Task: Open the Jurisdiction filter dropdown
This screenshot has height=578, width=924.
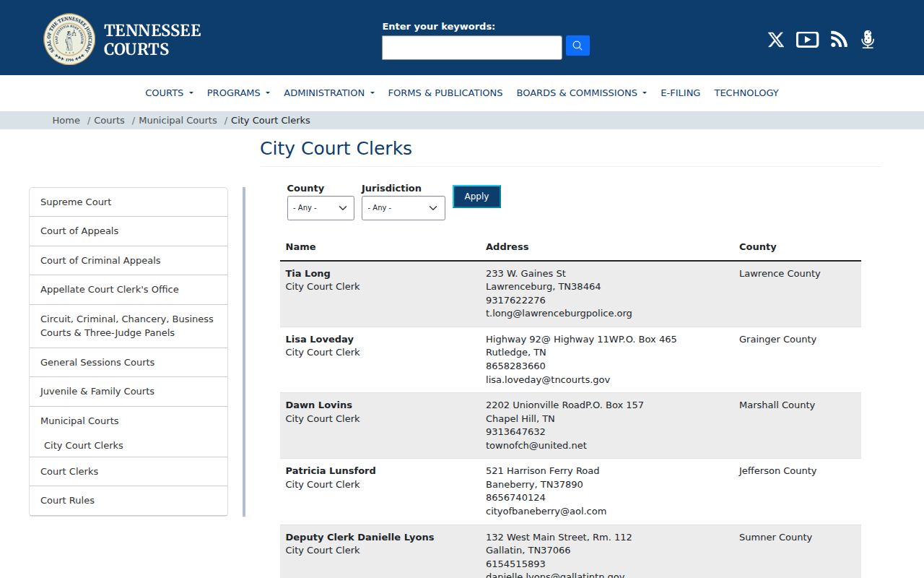Action: tap(403, 208)
